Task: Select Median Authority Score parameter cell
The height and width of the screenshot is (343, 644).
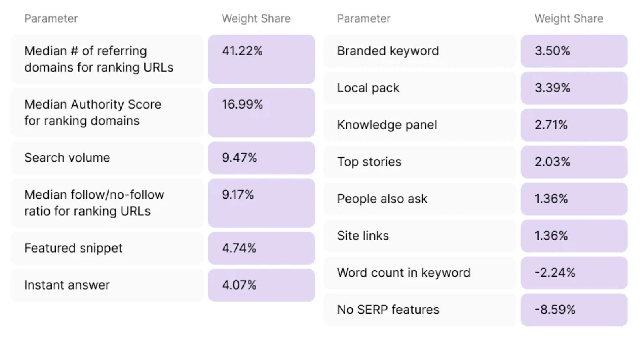Action: pyautogui.click(x=107, y=113)
